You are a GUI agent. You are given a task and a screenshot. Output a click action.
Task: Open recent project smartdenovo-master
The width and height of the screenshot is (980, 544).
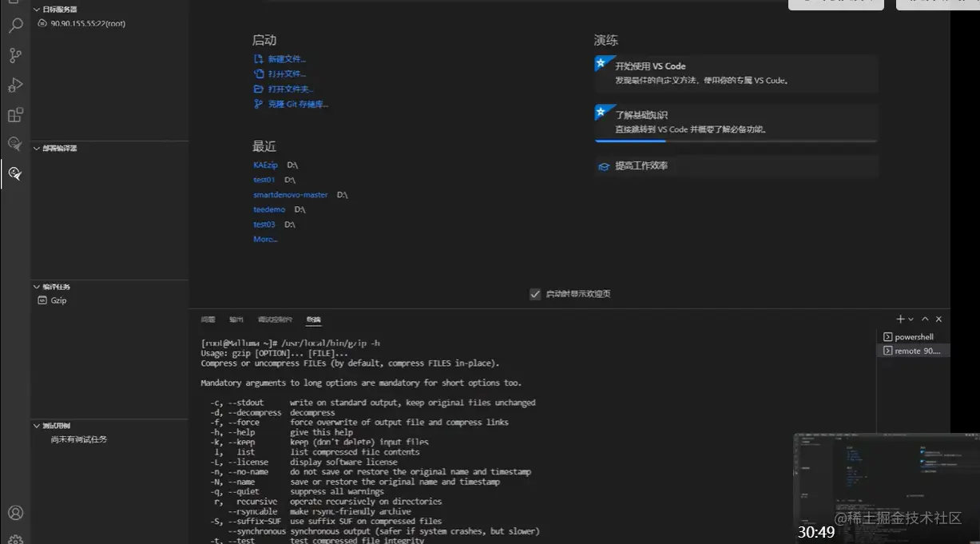click(x=291, y=194)
